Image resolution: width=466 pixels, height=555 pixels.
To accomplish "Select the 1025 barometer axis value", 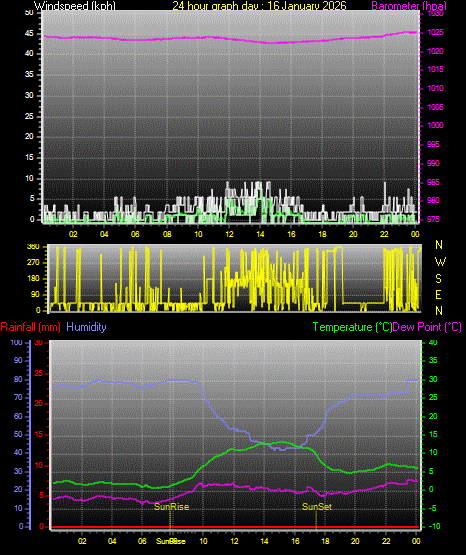I will click(435, 33).
